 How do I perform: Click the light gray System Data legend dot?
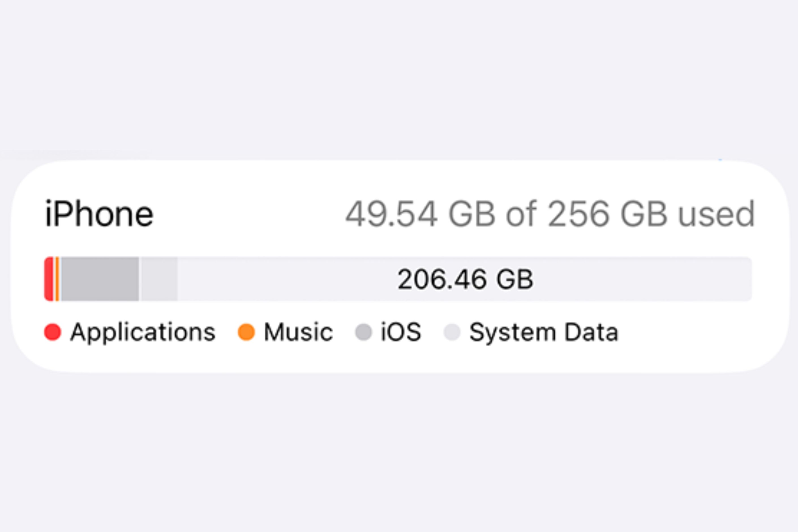click(x=452, y=332)
